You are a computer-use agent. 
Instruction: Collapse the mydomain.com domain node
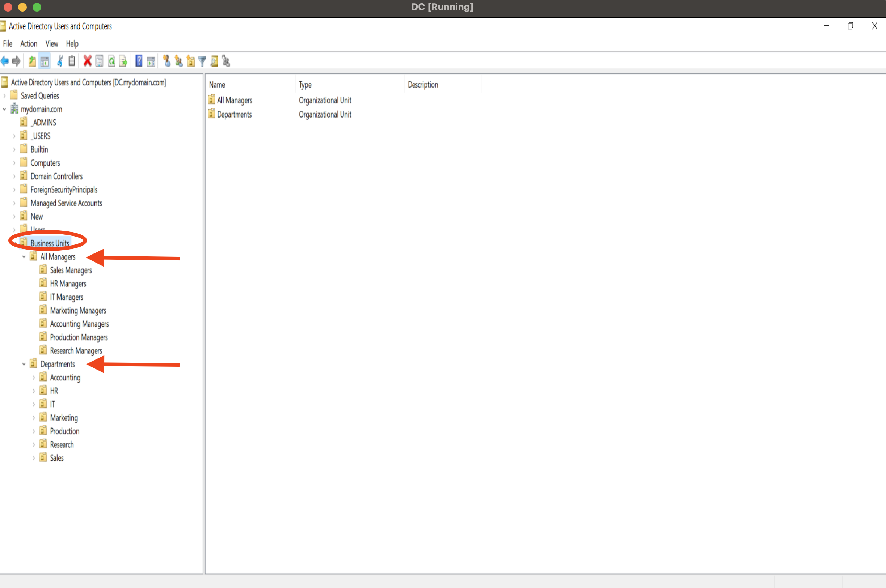click(x=4, y=109)
